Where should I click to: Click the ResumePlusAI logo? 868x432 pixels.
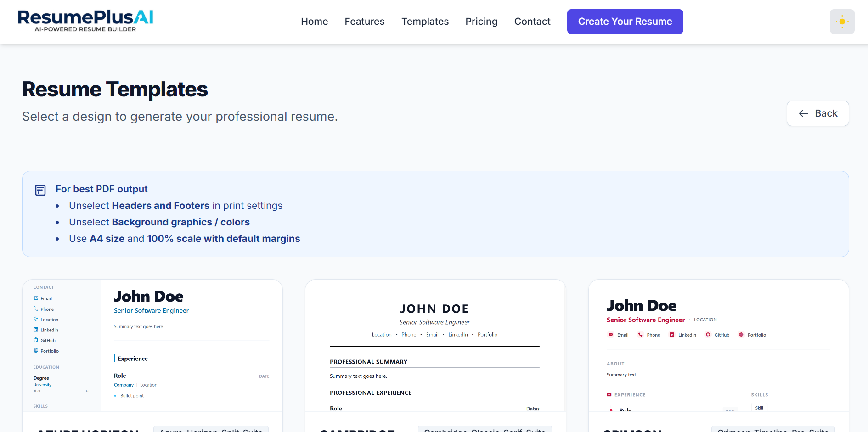click(85, 22)
